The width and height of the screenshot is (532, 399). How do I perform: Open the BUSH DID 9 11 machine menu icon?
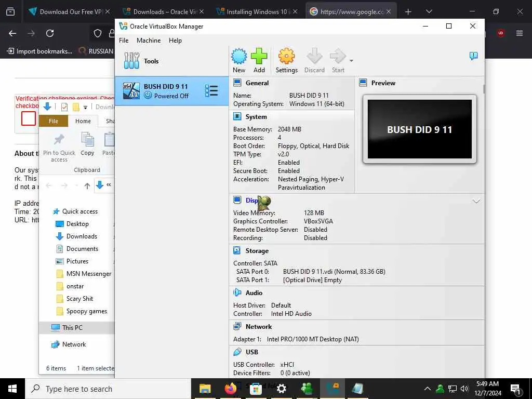pyautogui.click(x=211, y=90)
